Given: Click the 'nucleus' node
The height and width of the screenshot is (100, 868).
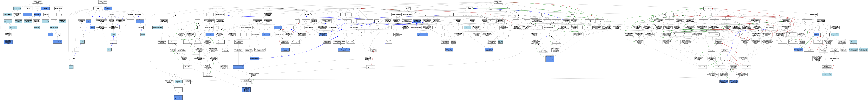Looking at the screenshot, I should [x=114, y=35].
